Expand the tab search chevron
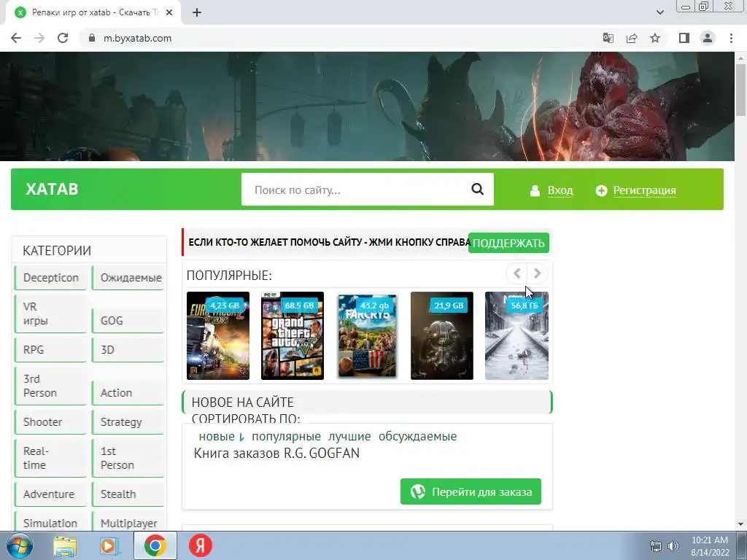The image size is (747, 560). pyautogui.click(x=659, y=12)
